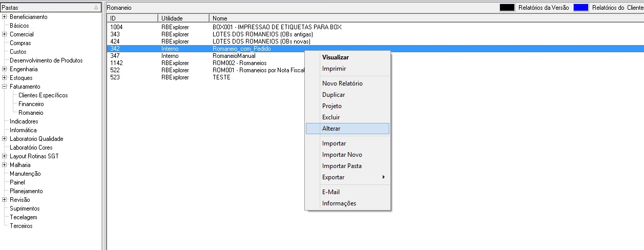Sort list by the ID column header
The height and width of the screenshot is (250, 644).
point(131,18)
